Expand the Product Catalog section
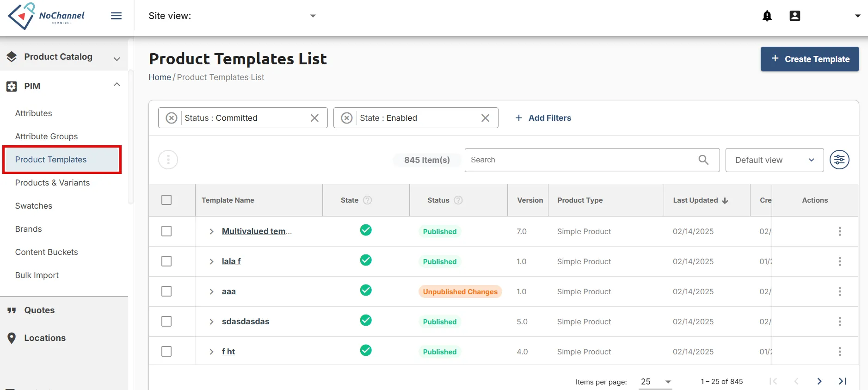The height and width of the screenshot is (390, 868). [x=64, y=57]
